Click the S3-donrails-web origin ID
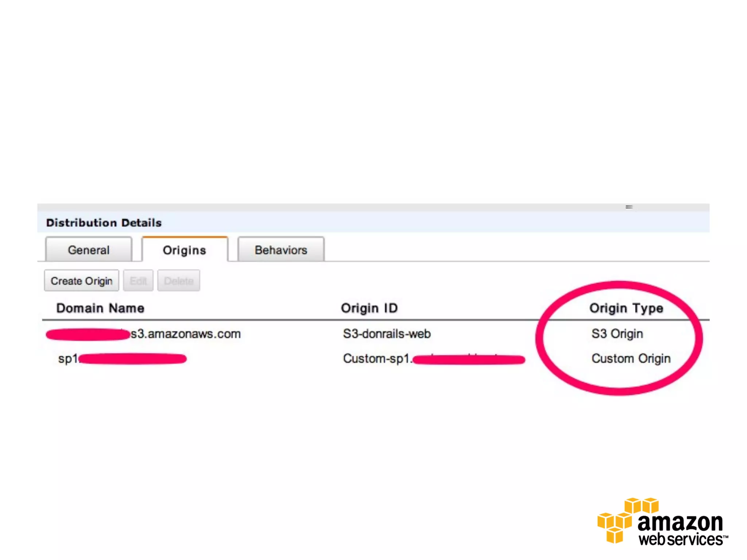The height and width of the screenshot is (560, 747). 387,334
